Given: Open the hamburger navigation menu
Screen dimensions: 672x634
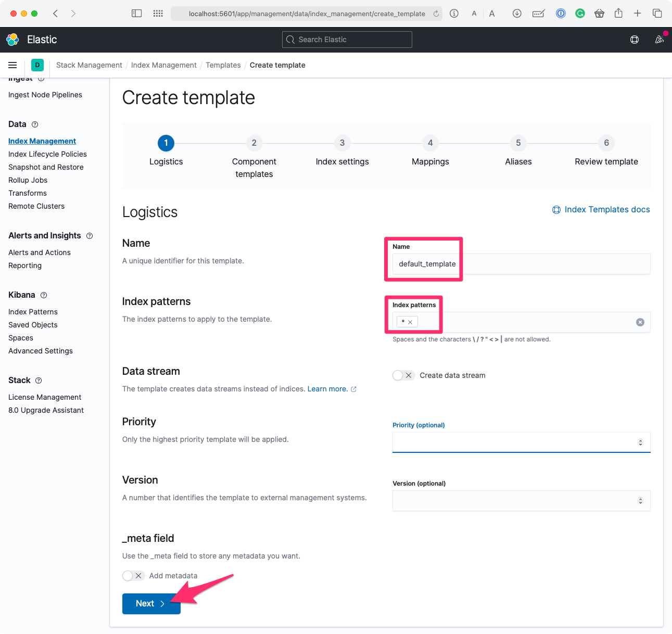Looking at the screenshot, I should pos(12,65).
